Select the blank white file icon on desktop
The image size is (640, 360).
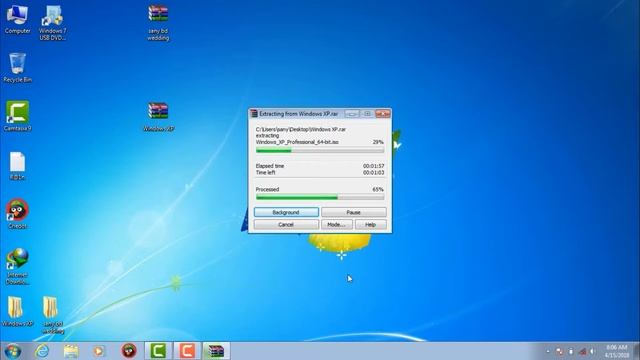[17, 166]
